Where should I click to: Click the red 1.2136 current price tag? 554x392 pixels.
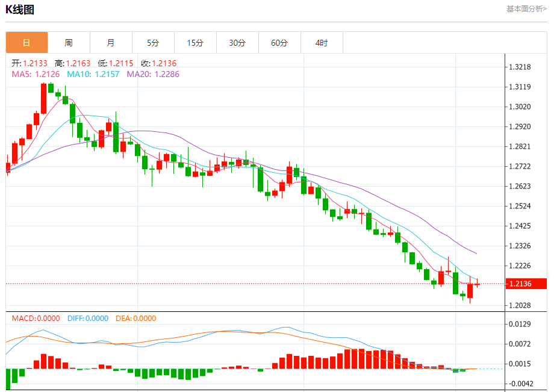coord(526,284)
